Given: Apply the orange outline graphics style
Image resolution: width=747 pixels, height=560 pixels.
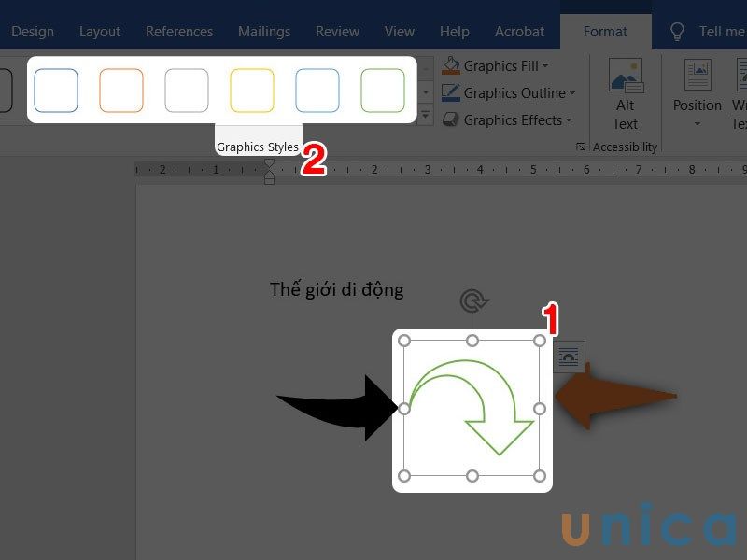Looking at the screenshot, I should pos(121,90).
